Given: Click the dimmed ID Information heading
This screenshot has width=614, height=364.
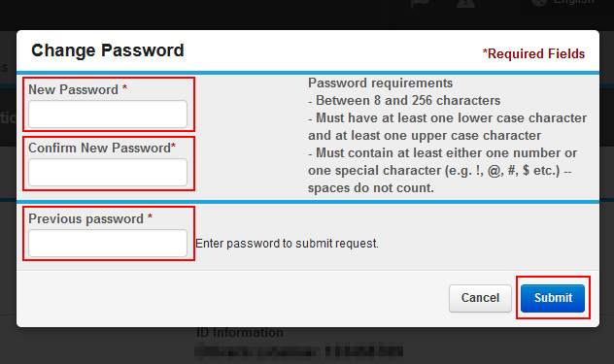Looking at the screenshot, I should (x=239, y=333).
